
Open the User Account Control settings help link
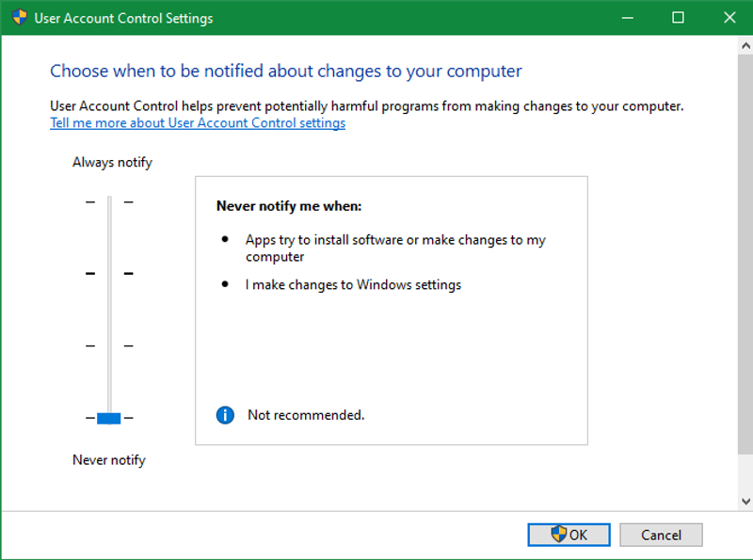point(198,123)
